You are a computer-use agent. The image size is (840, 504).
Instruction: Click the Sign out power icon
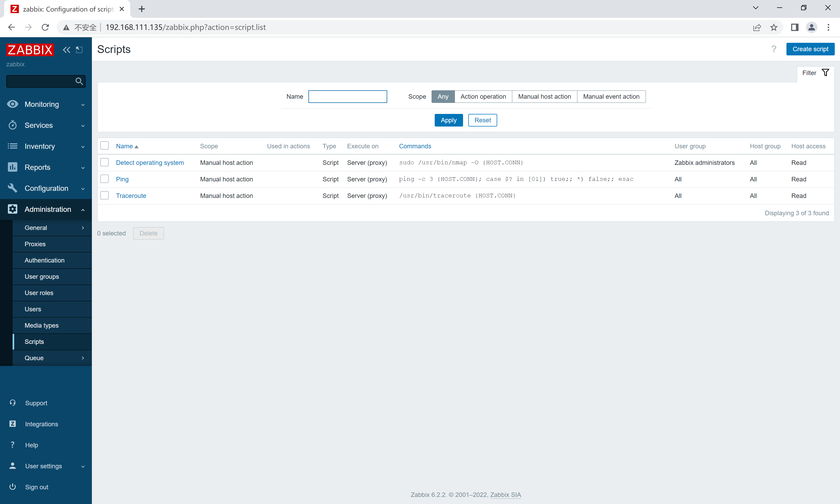tap(13, 487)
